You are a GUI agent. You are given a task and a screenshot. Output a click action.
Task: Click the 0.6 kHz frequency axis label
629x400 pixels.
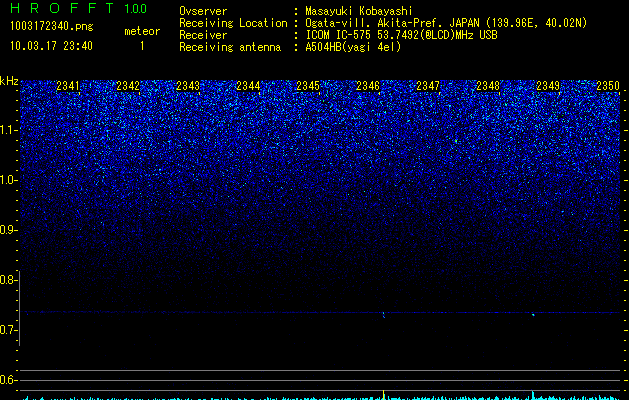point(8,380)
